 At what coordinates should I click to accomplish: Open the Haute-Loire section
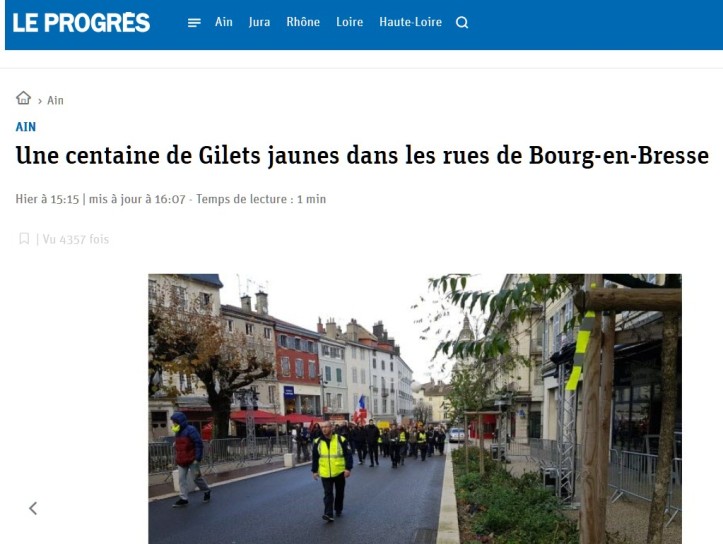pyautogui.click(x=410, y=22)
